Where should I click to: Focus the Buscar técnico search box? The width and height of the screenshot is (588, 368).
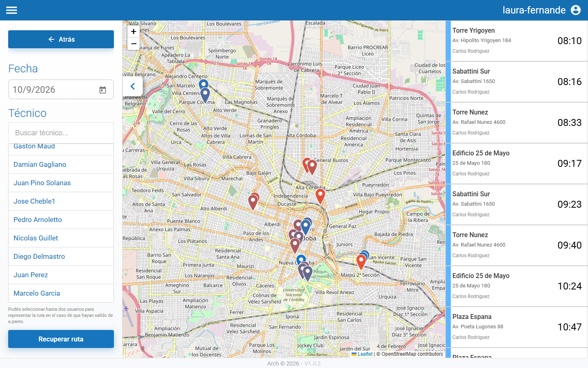click(61, 133)
